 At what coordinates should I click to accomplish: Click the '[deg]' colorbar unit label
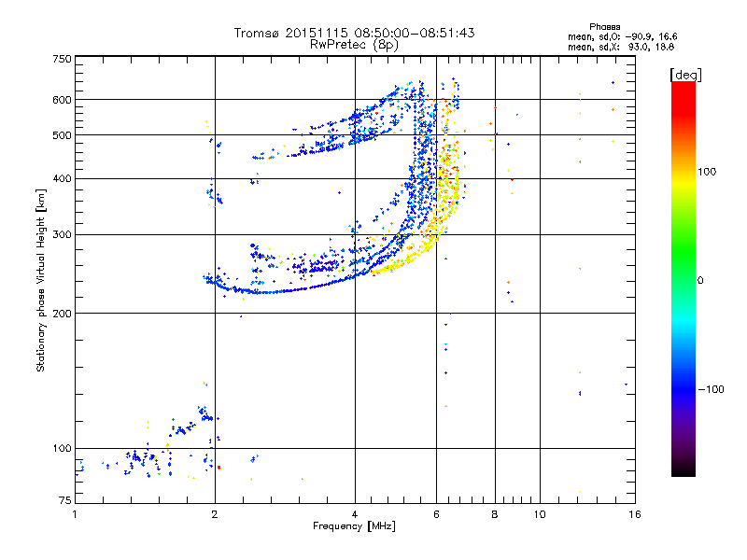pyautogui.click(x=685, y=75)
